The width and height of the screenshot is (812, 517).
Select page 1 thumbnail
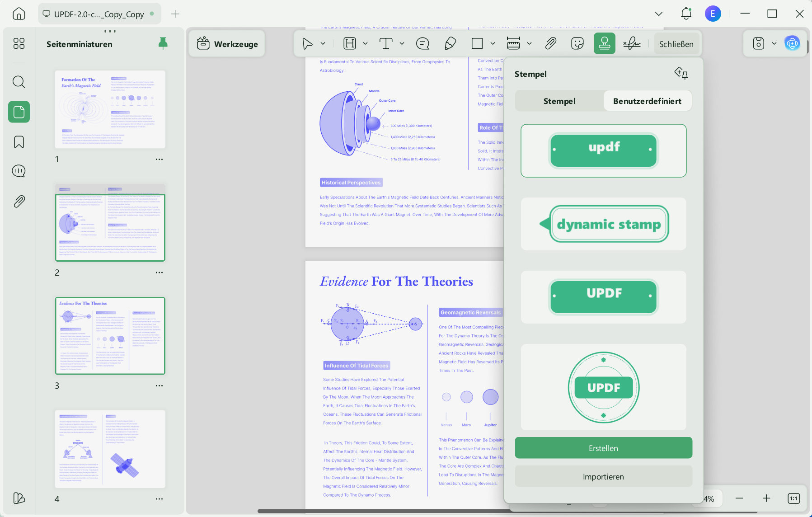click(x=110, y=109)
